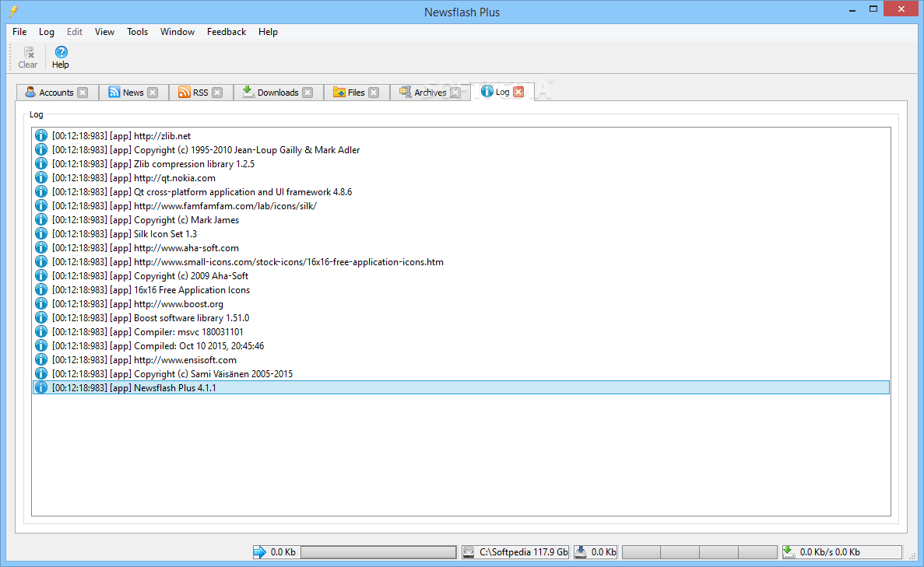Viewport: 924px width, 567px height.
Task: Click info icon beside boost.org entry
Action: pyautogui.click(x=40, y=304)
